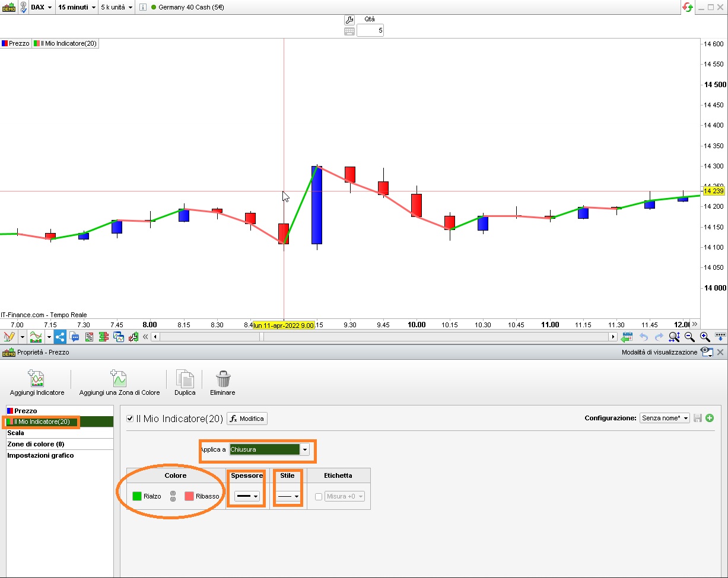Click the multi-window charts icon

point(119,337)
